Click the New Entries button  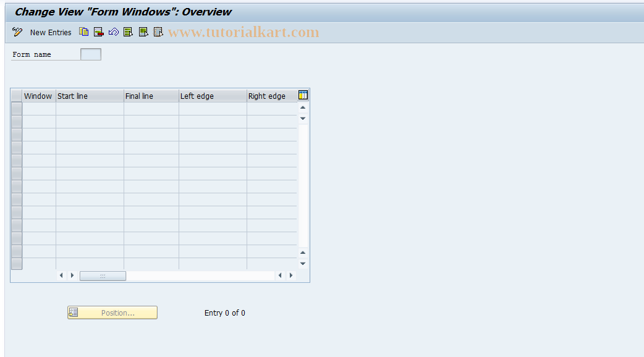pos(51,32)
